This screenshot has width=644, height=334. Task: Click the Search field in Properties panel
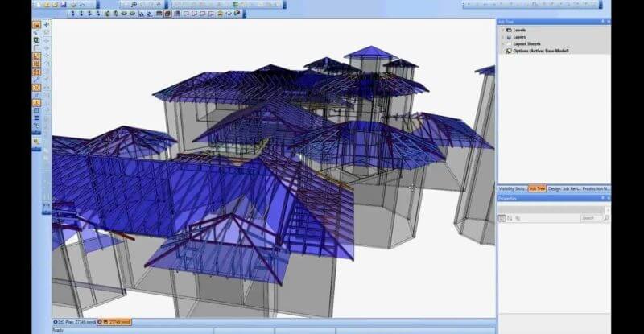point(592,218)
